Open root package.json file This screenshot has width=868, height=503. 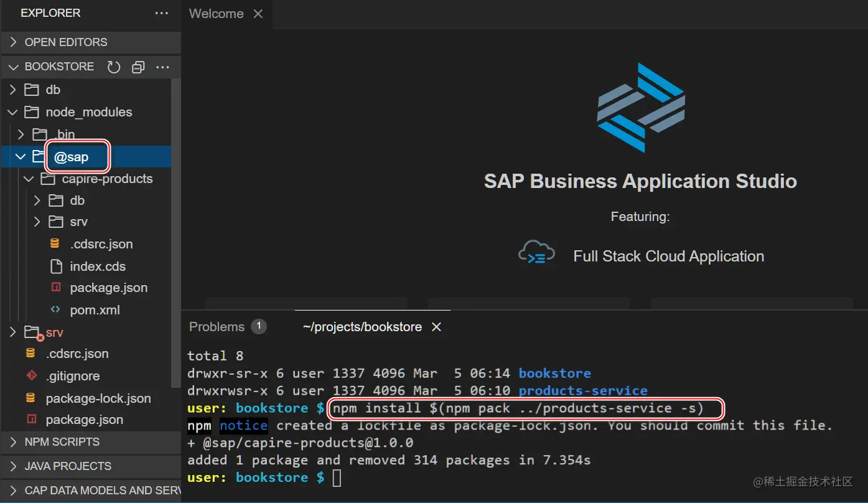(85, 420)
